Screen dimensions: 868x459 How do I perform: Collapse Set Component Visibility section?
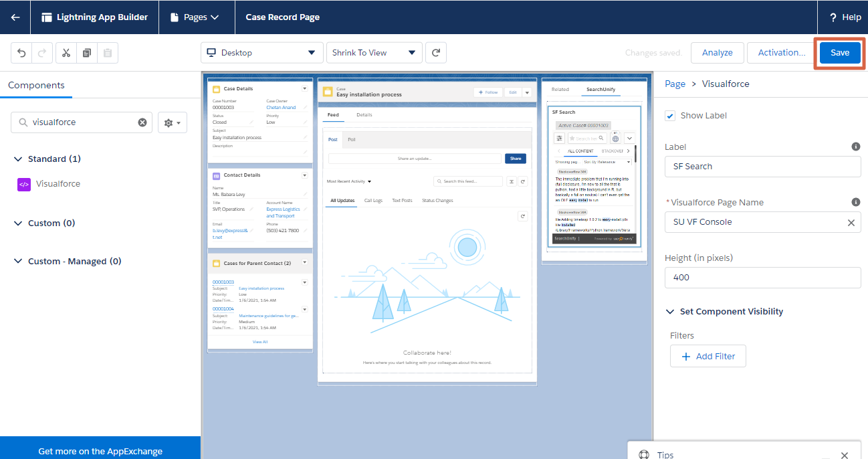[x=671, y=312]
